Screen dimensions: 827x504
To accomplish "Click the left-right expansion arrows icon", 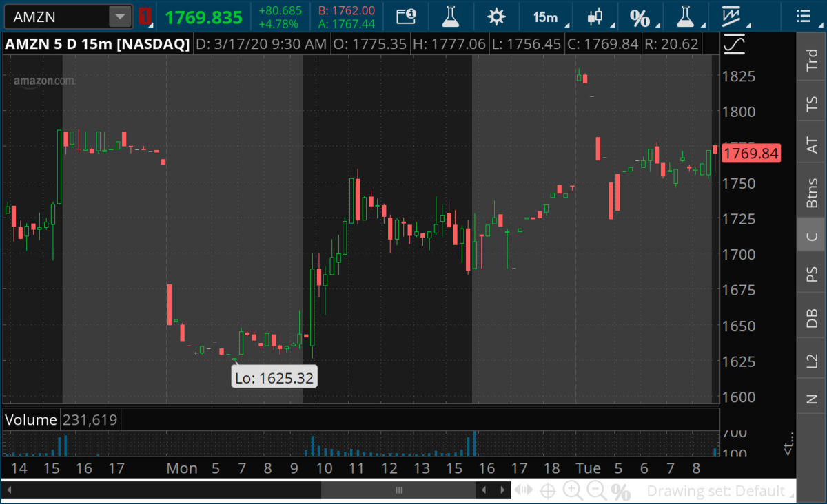I will click(x=524, y=491).
